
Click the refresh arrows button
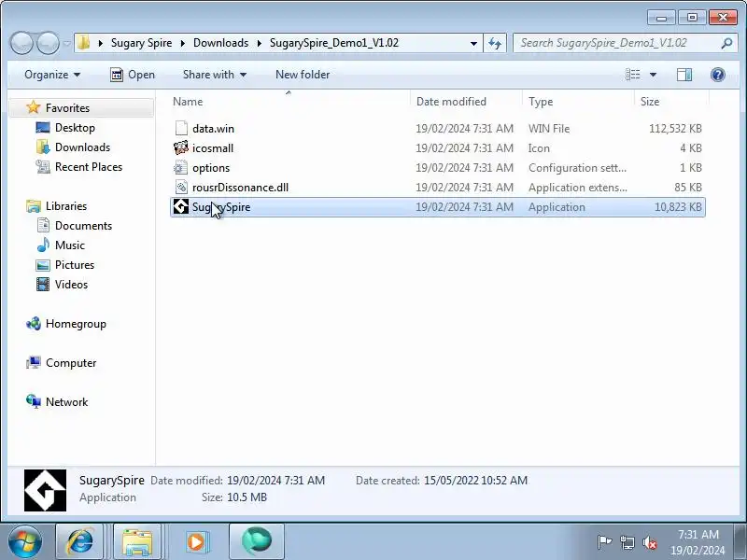[495, 43]
